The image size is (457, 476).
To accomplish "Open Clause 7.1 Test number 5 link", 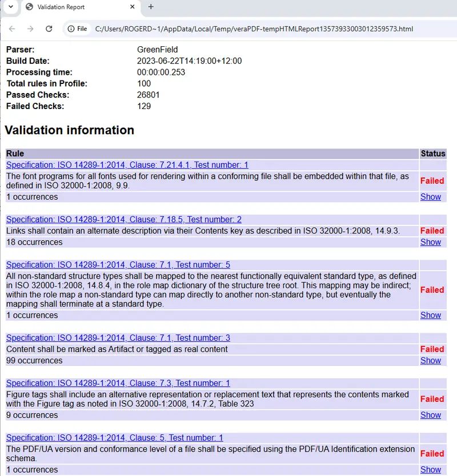I will coord(118,265).
